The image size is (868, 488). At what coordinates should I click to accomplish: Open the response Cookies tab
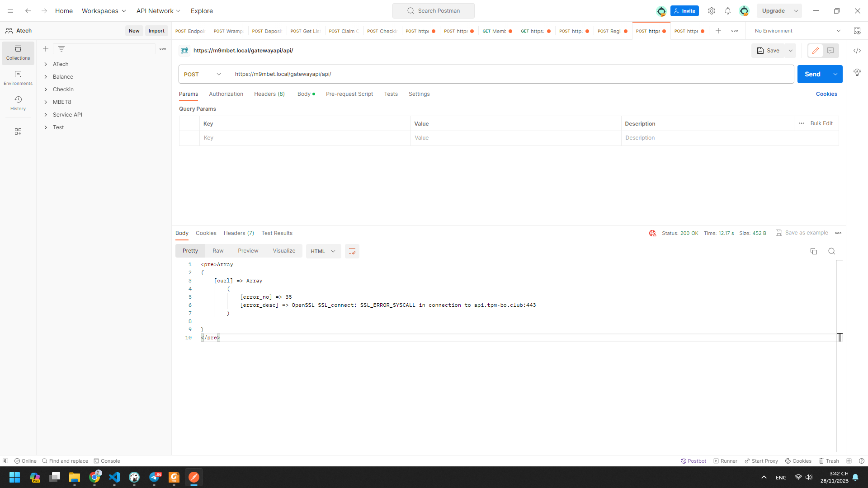tap(206, 233)
